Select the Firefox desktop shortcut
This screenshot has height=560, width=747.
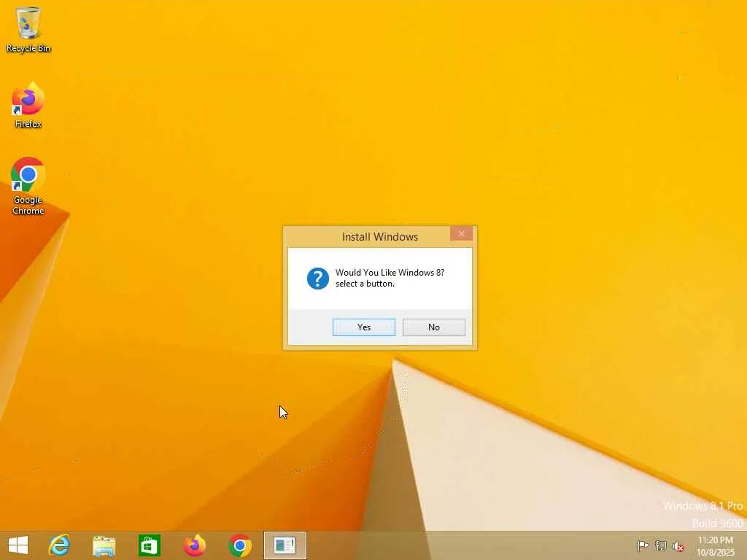point(28,105)
